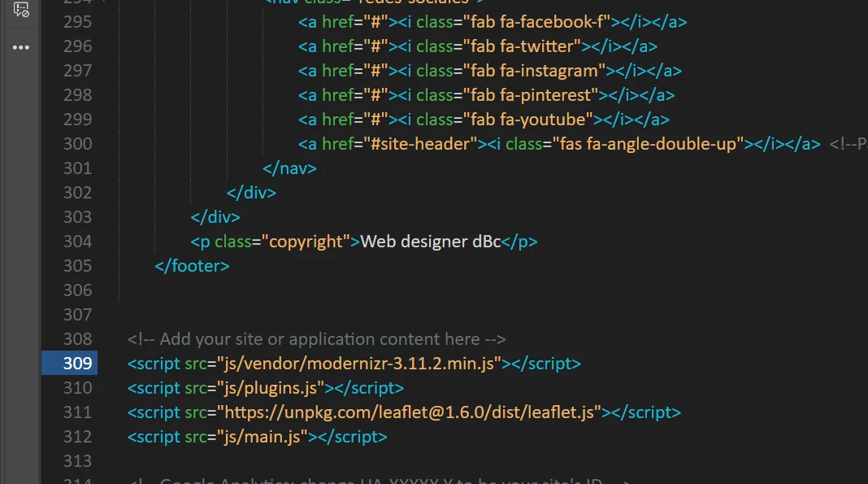The image size is (868, 484).
Task: Place cursor in "fab fa-instagram" class value
Action: coord(534,71)
